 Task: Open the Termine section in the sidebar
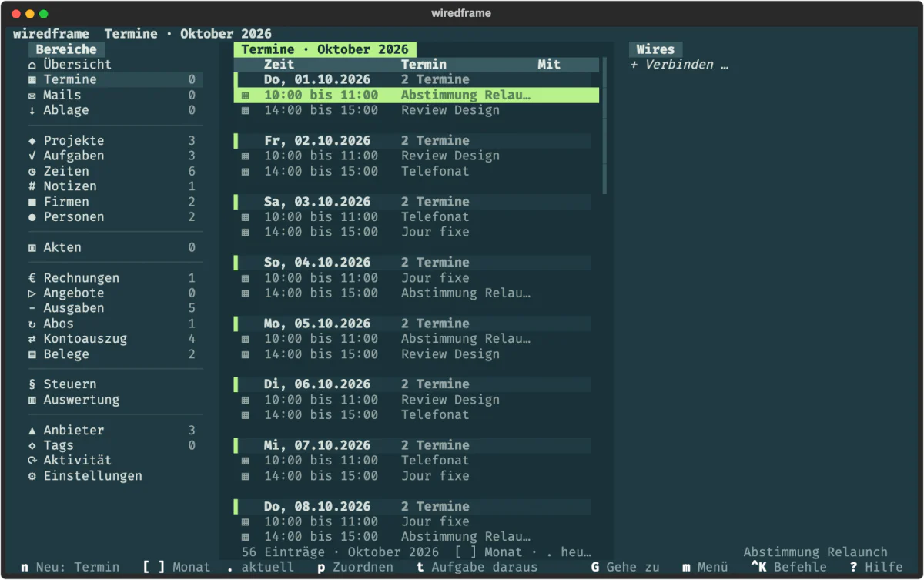(x=115, y=80)
